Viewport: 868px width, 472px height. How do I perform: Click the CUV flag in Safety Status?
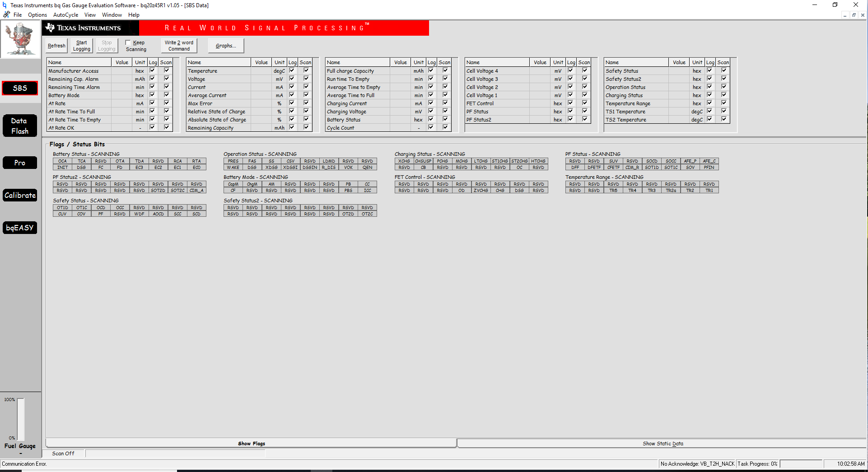(x=62, y=214)
